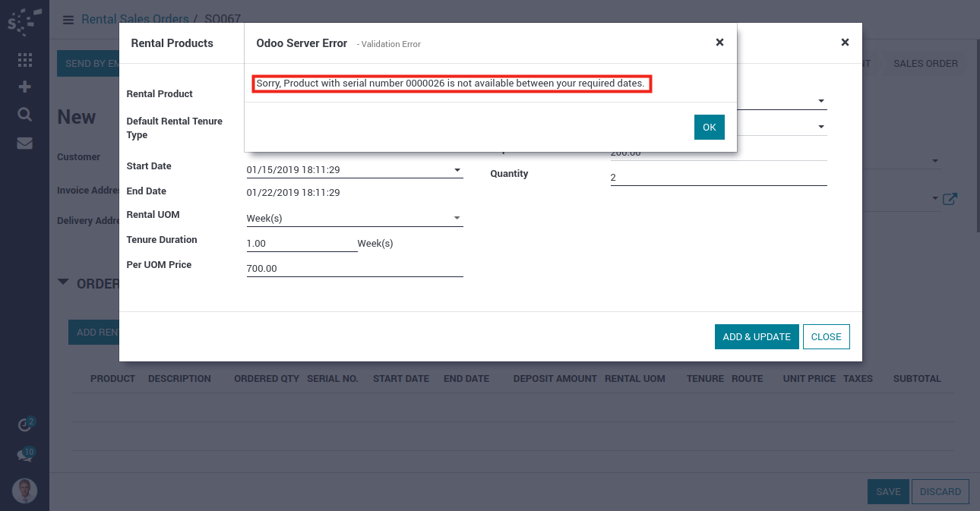Click the user avatar picture
Screen dimensions: 980x511
click(x=24, y=491)
